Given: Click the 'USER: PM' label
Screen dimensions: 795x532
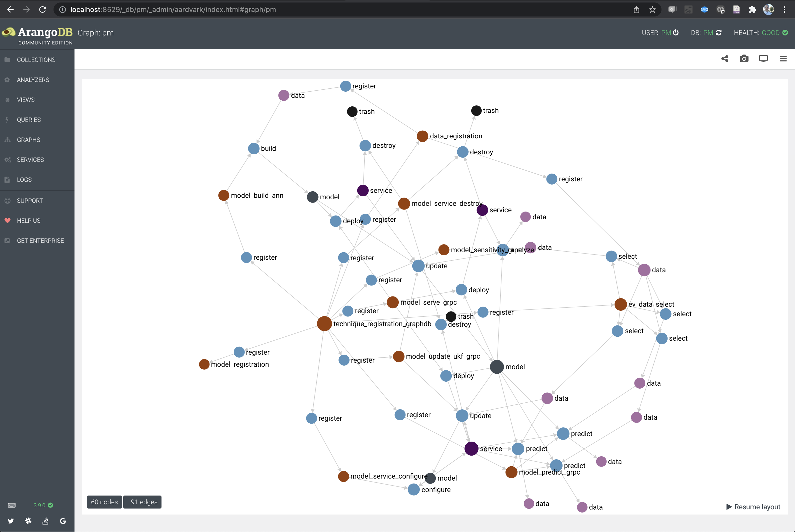Looking at the screenshot, I should (656, 32).
